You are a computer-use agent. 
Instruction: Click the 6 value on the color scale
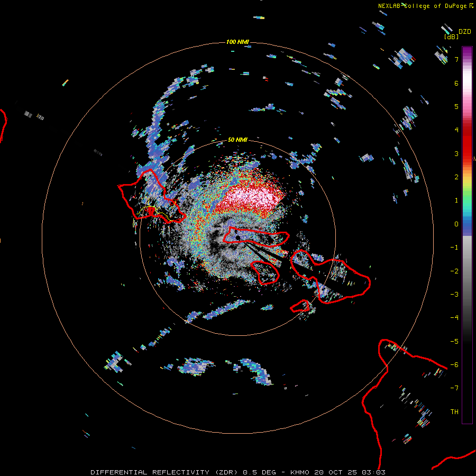(x=456, y=83)
